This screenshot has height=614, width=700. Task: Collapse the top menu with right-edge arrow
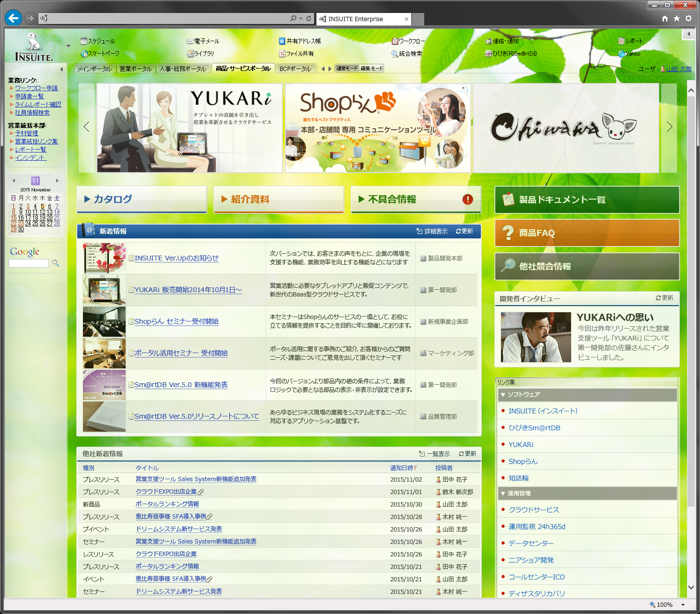688,34
